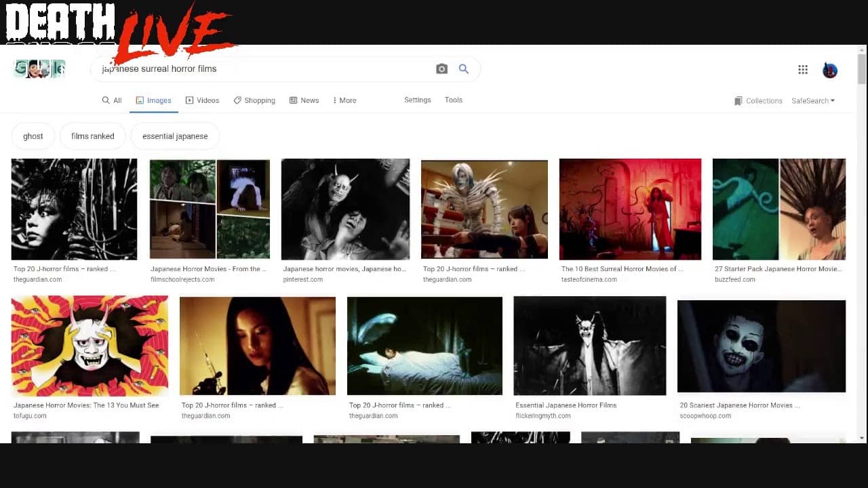
Task: Click the 'essential japanese' chip
Action: [x=175, y=136]
